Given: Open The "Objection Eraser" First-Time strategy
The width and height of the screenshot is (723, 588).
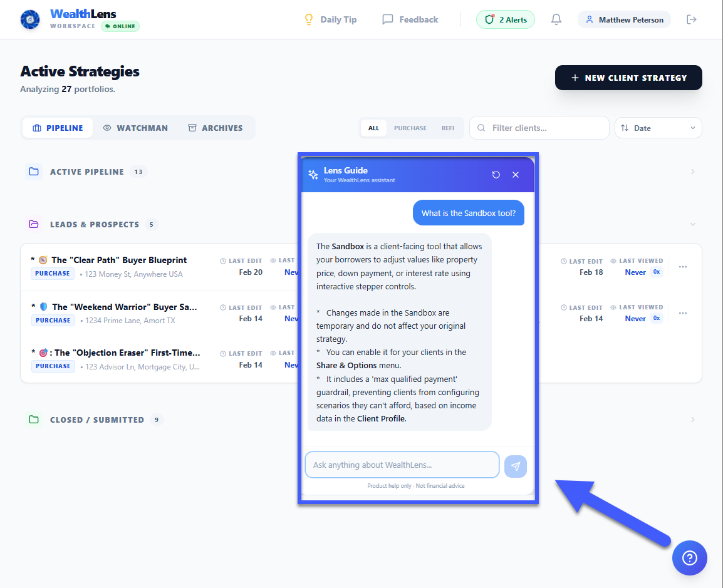Looking at the screenshot, I should pos(127,353).
